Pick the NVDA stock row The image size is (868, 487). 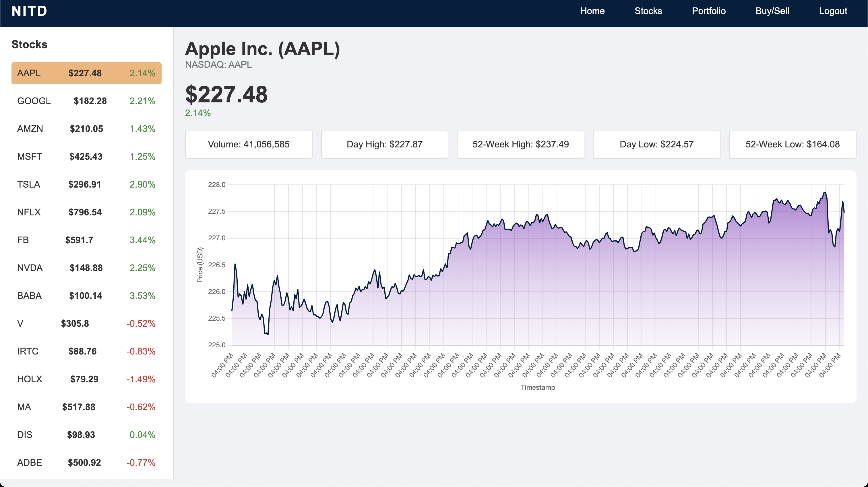(86, 268)
